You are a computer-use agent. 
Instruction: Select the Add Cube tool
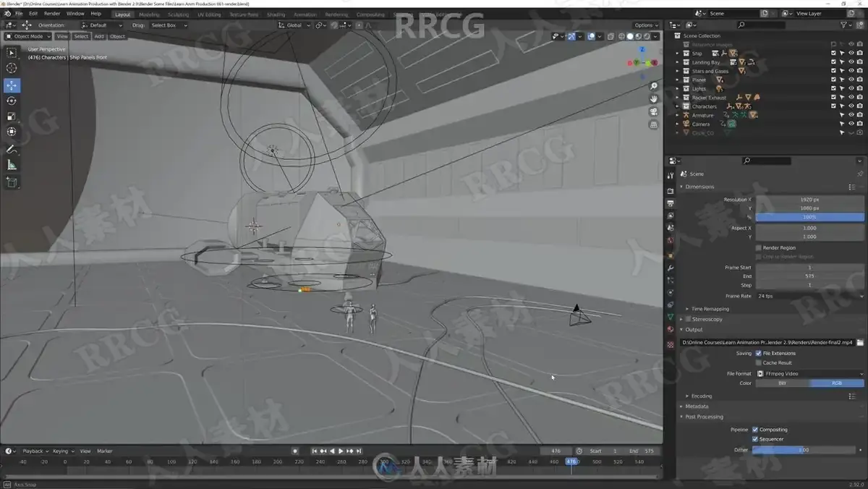click(x=12, y=182)
